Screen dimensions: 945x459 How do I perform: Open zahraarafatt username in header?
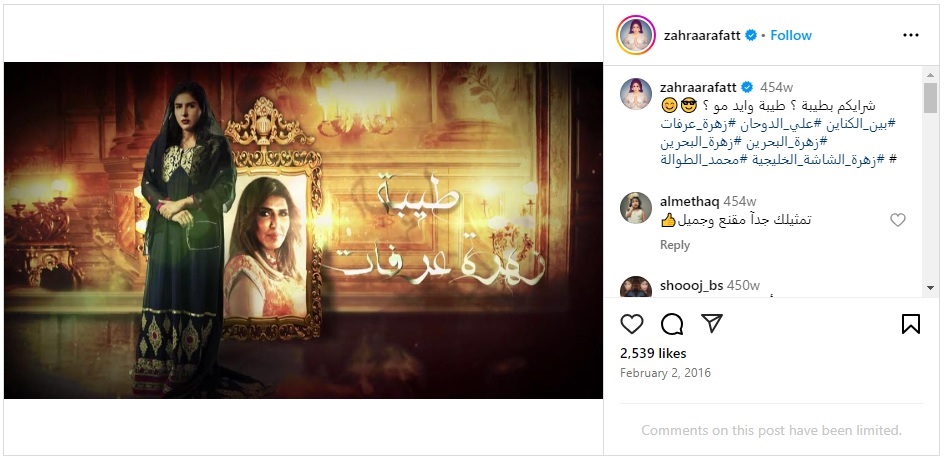click(x=703, y=36)
